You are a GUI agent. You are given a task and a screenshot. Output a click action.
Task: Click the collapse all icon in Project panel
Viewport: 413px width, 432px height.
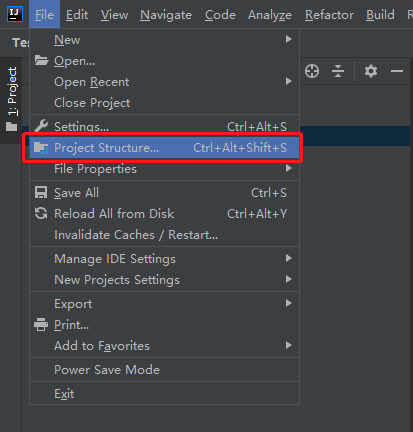(338, 71)
